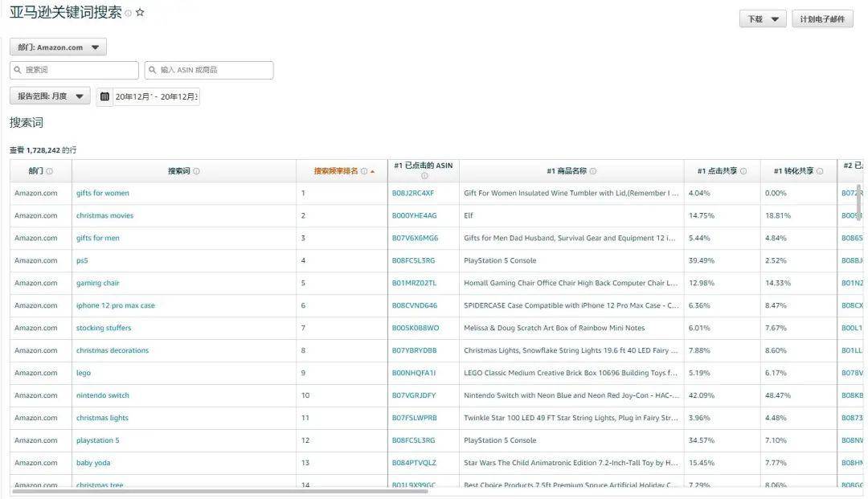Select 'PlayStation 5 Console' in ps5 row

click(x=500, y=260)
